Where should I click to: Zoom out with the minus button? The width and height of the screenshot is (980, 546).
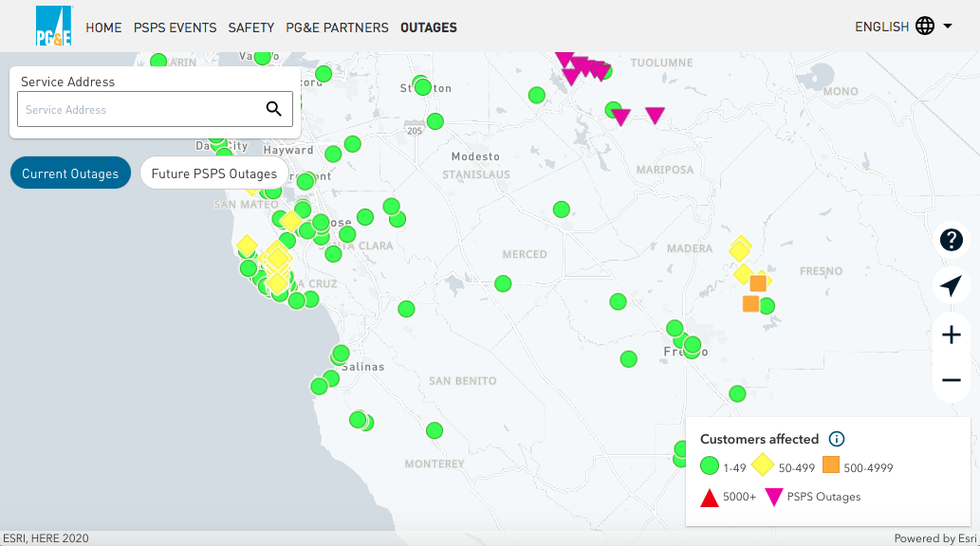coord(951,381)
